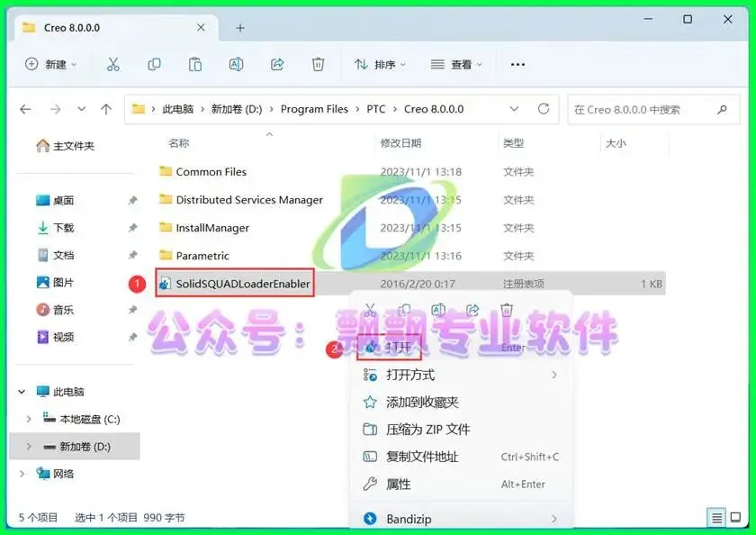Open the recent locations chevron
The image size is (756, 535).
pos(82,109)
